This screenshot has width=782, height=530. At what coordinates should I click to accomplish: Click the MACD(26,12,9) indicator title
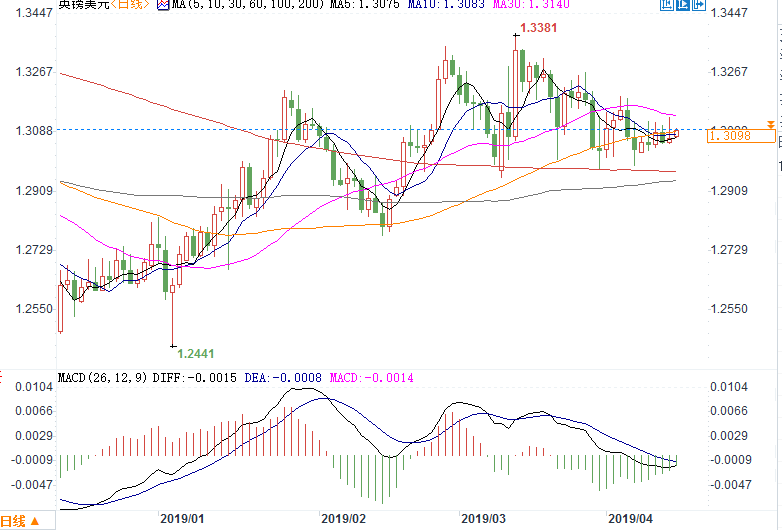pos(103,378)
